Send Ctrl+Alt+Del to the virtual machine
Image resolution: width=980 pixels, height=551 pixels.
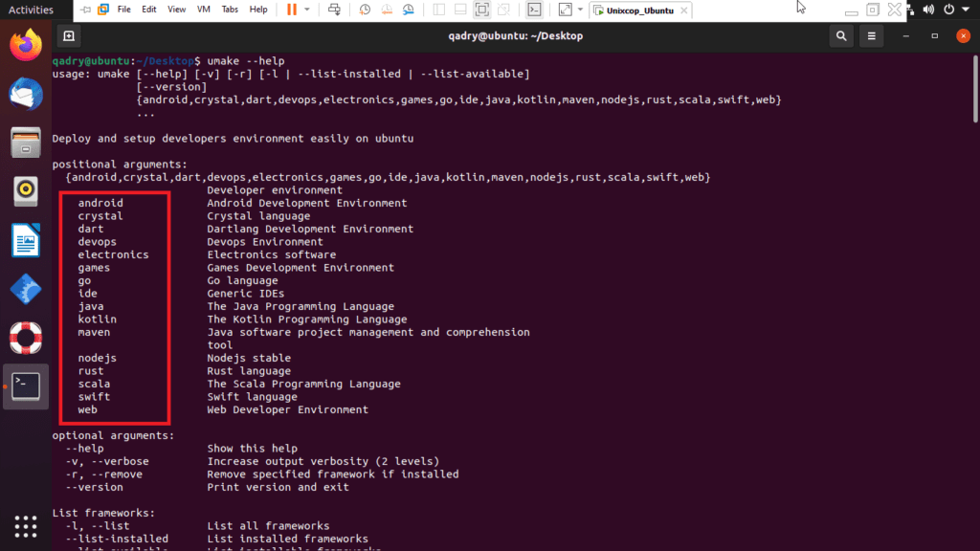[x=334, y=10]
